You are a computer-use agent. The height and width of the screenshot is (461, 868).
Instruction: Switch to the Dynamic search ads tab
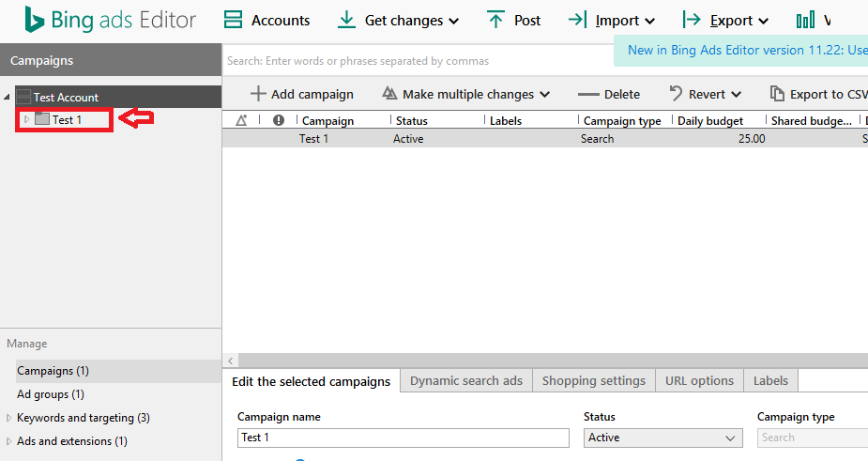pyautogui.click(x=466, y=380)
